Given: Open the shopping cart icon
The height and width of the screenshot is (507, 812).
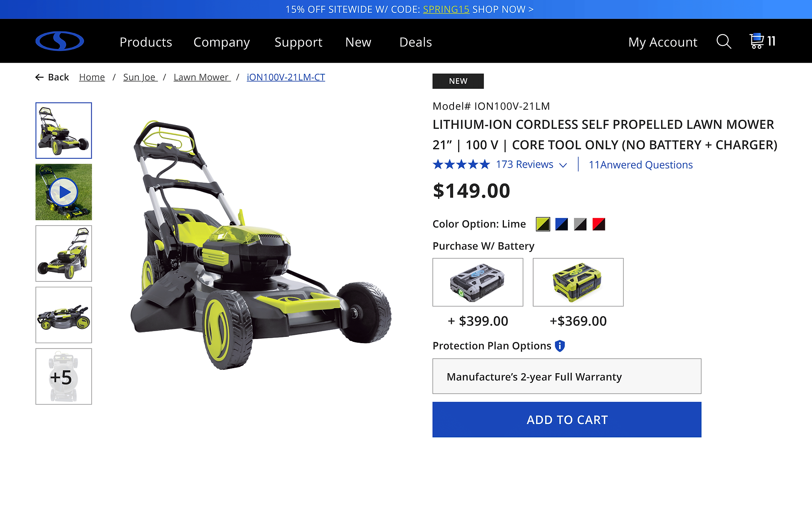Looking at the screenshot, I should [757, 41].
